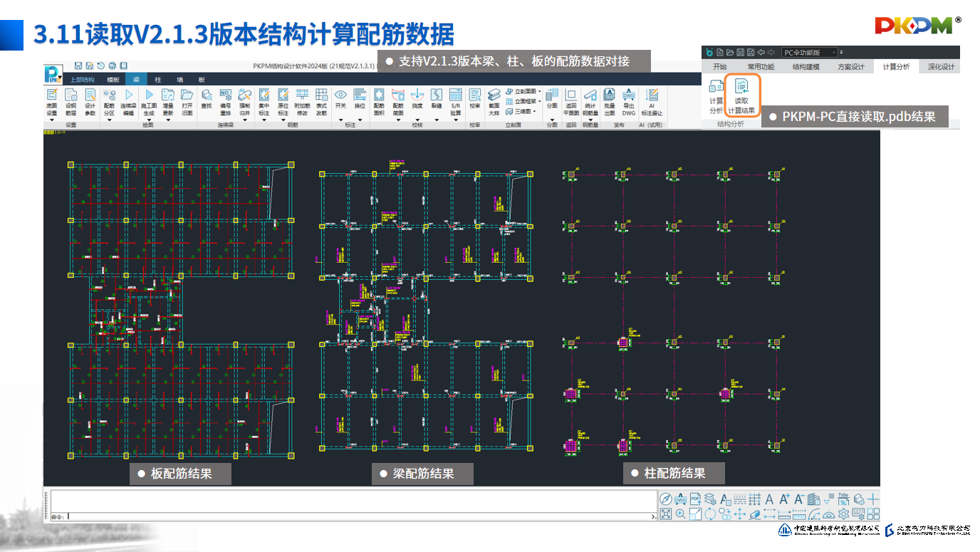Click 批量出图 batch drawing output

(610, 102)
